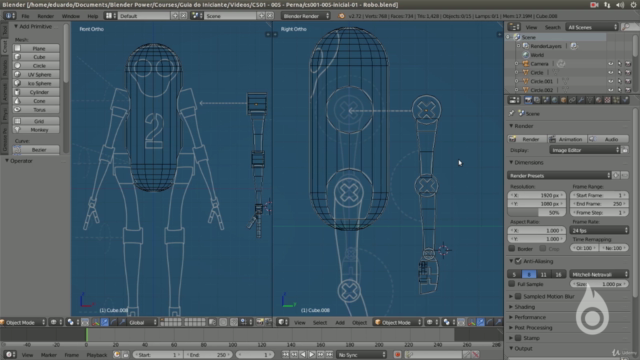
Task: Open the Render properties tab icon
Action: pos(528,100)
